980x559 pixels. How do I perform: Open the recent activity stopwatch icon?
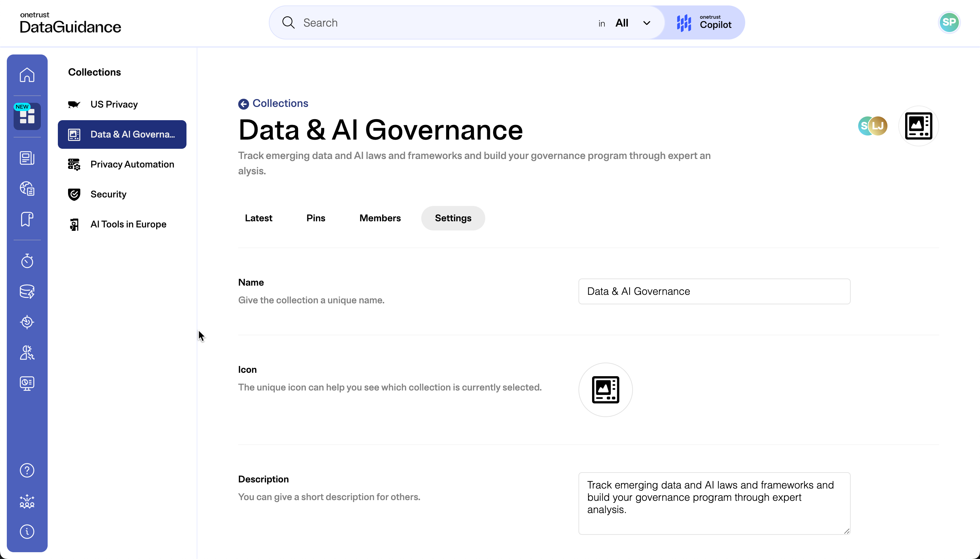point(27,261)
